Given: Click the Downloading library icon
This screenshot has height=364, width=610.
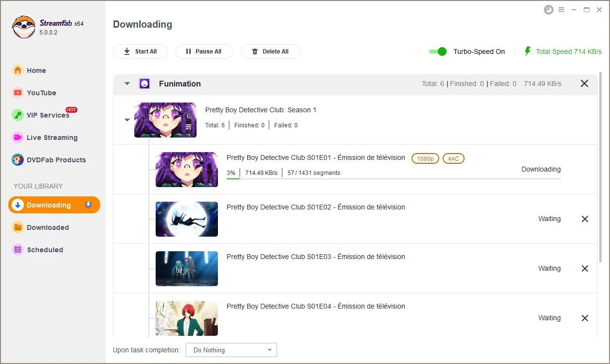Looking at the screenshot, I should 18,205.
